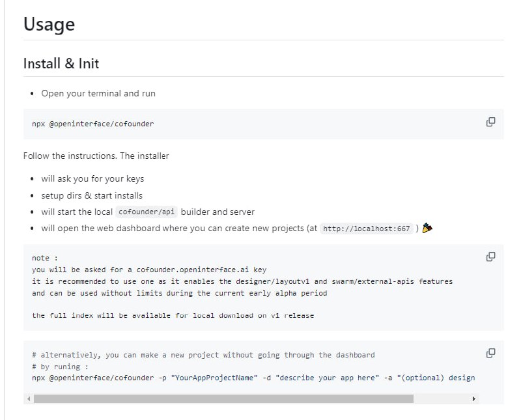
Task: Click the http://localhost:667 inline address
Action: [x=367, y=229]
